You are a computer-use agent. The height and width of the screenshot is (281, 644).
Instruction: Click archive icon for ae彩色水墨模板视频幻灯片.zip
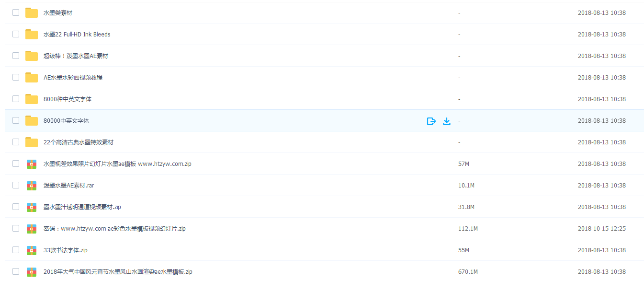32,229
